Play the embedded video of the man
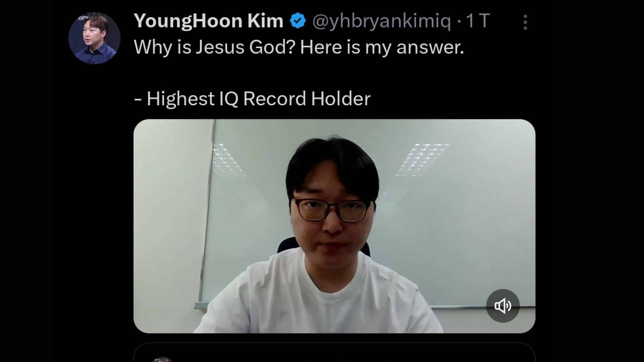This screenshot has height=362, width=644. click(x=334, y=226)
